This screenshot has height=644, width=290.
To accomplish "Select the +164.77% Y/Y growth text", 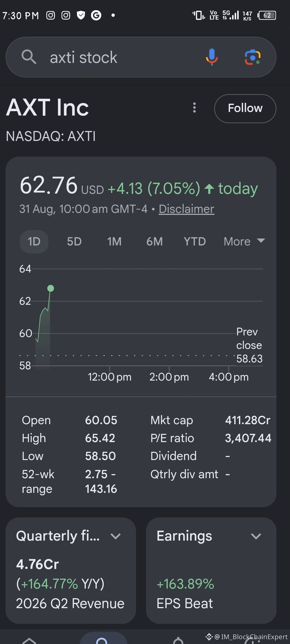I will click(x=60, y=584).
